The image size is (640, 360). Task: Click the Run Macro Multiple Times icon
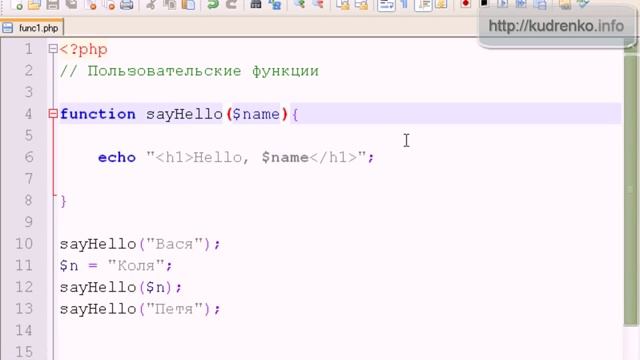tap(521, 4)
